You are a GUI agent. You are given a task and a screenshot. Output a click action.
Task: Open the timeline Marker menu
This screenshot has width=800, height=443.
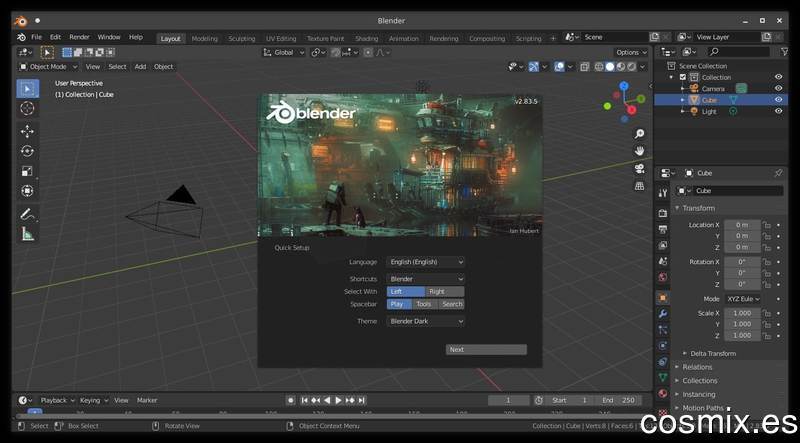(x=147, y=401)
